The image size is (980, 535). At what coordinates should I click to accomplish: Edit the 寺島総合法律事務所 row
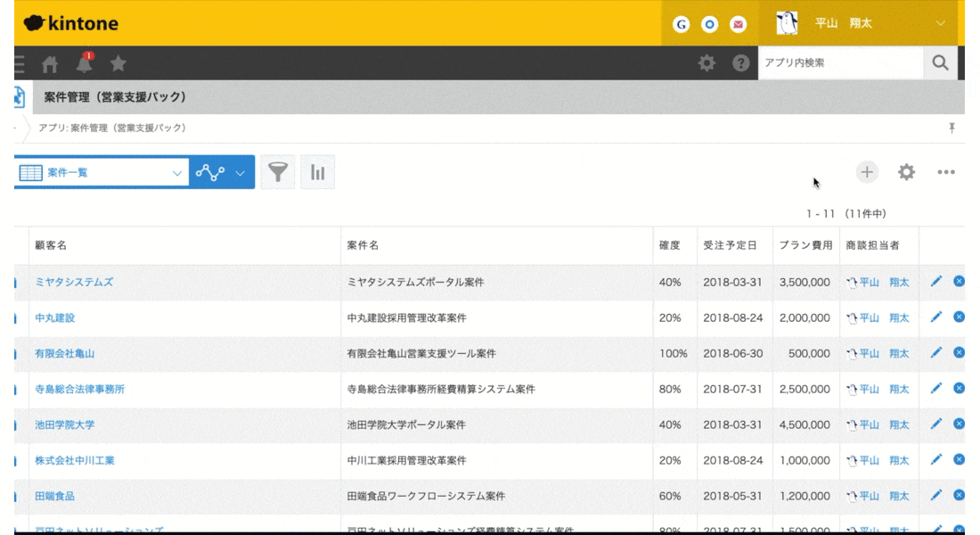point(935,389)
